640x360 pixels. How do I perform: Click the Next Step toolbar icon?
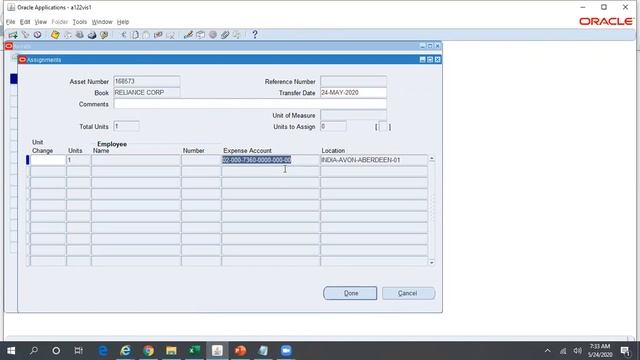coord(68,35)
